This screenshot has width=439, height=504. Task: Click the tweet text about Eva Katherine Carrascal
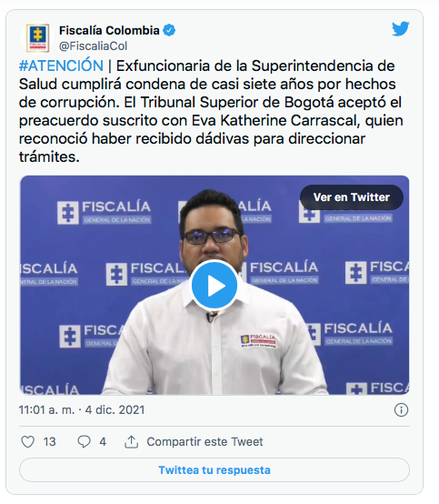[210, 111]
